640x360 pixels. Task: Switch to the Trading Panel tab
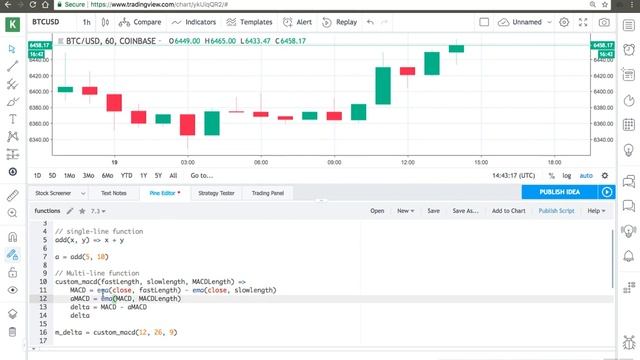[268, 193]
